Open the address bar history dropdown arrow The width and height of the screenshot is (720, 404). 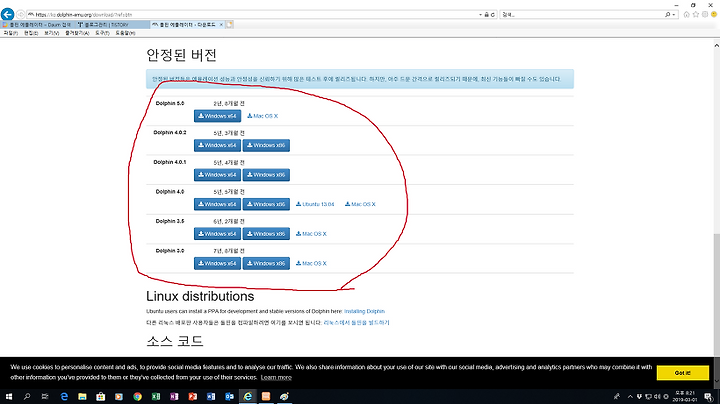click(x=480, y=15)
